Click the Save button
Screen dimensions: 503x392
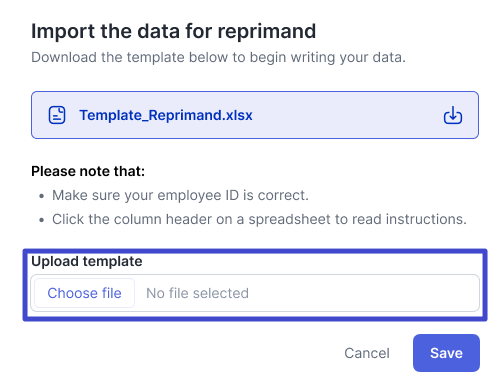[x=446, y=353]
